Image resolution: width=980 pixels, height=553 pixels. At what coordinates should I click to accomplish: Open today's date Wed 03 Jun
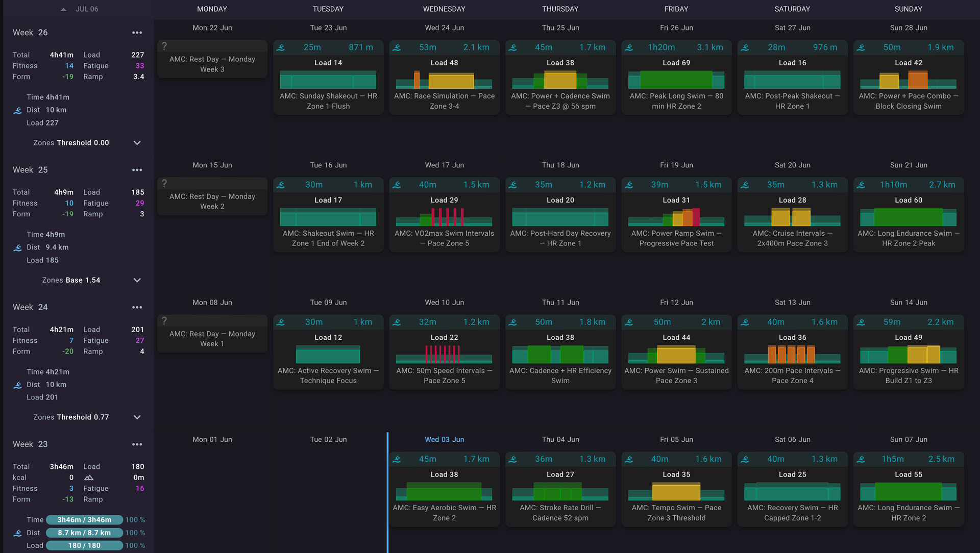(x=444, y=439)
